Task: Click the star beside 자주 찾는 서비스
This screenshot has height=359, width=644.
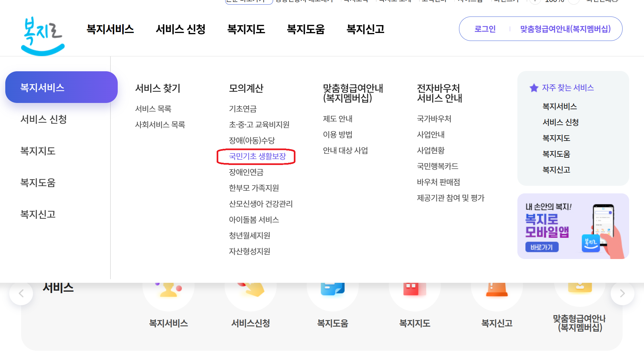Action: point(534,88)
